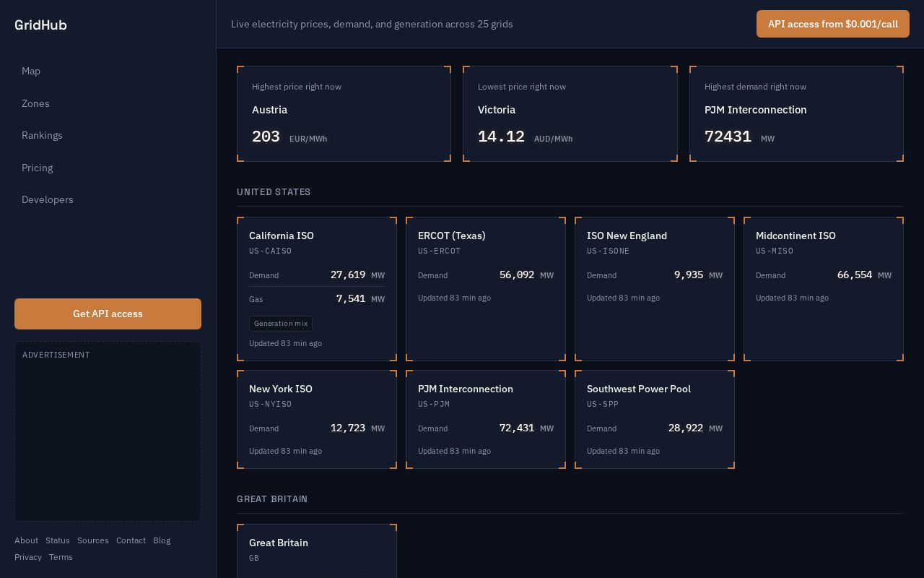Click the Terms link
This screenshot has height=578, width=924.
(x=61, y=557)
